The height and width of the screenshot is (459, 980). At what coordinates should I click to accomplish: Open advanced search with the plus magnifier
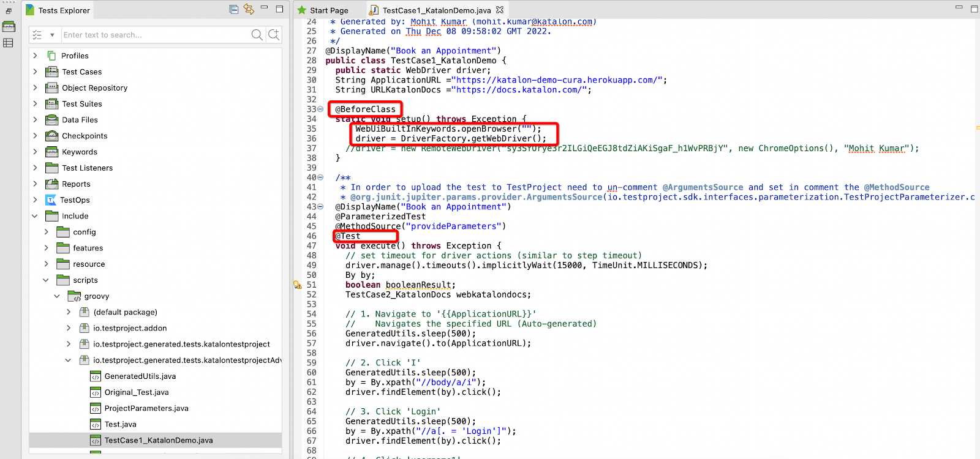[274, 35]
